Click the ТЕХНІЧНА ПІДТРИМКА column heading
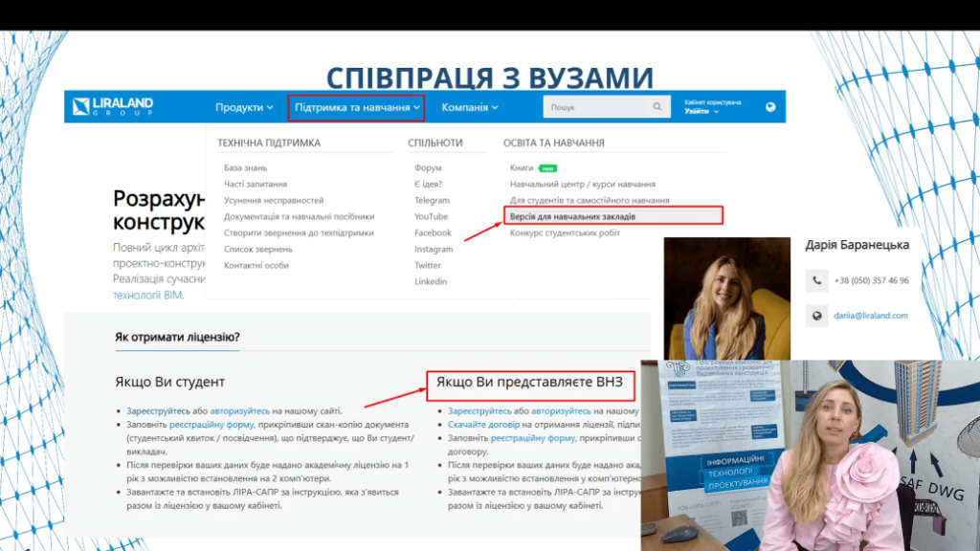The height and width of the screenshot is (551, 980). coord(269,143)
